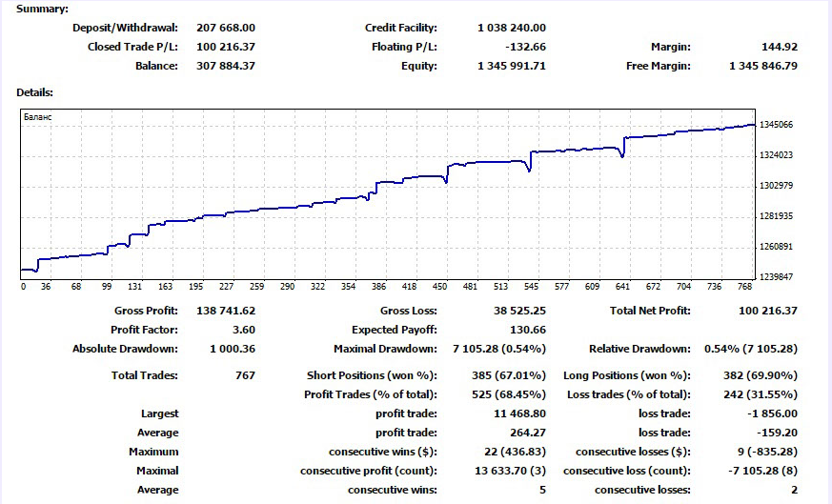Click the 641 x-axis tick label
Viewport: 832px width, 504px height.
[x=622, y=287]
